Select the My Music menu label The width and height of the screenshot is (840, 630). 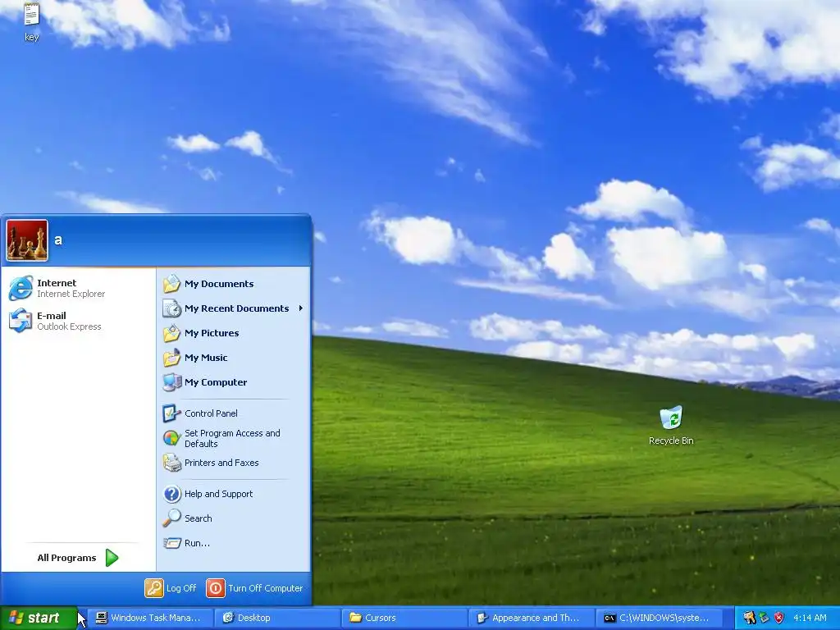coord(206,358)
